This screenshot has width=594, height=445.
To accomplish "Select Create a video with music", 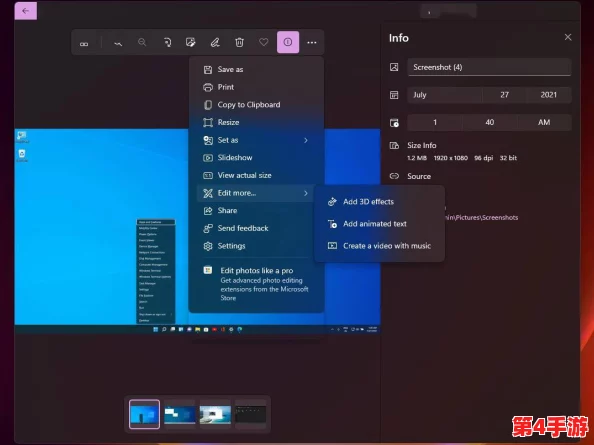I will click(379, 246).
